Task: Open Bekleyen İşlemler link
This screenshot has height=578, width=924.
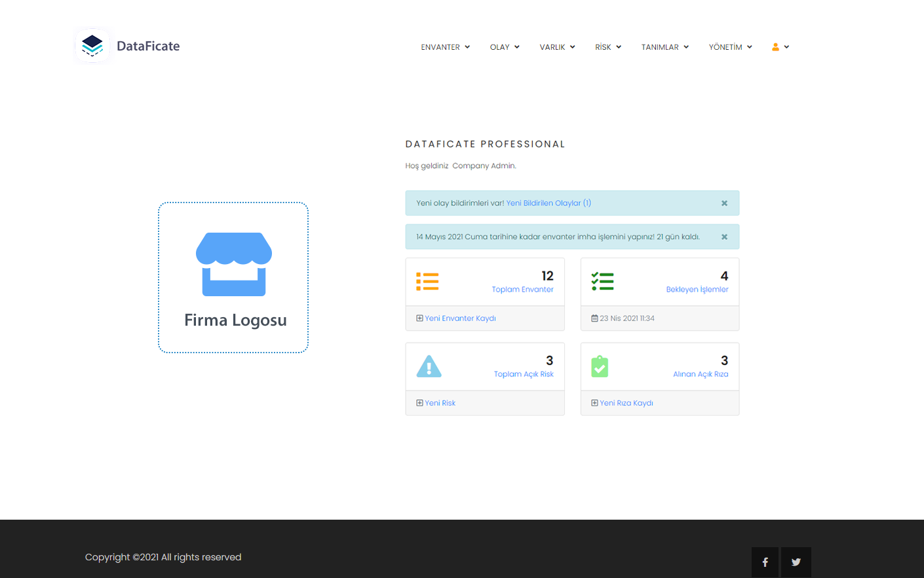Action: tap(697, 290)
